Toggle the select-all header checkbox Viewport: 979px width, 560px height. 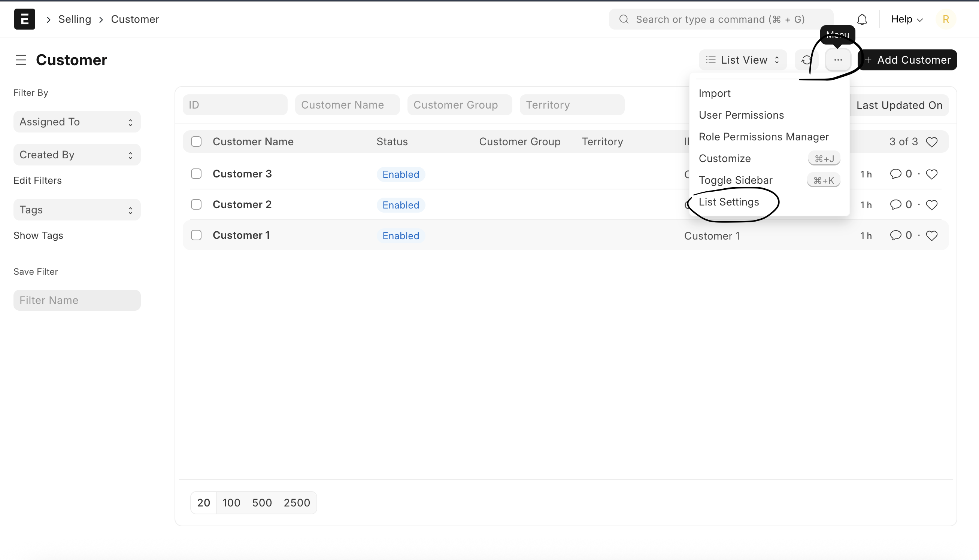point(196,141)
